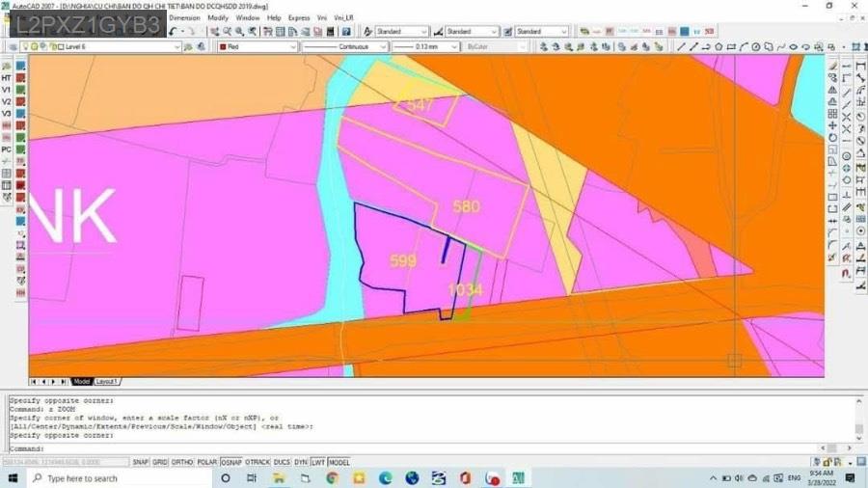Select the Array tool in modify toolbar
Screen dimensions: 868x488
(x=832, y=115)
